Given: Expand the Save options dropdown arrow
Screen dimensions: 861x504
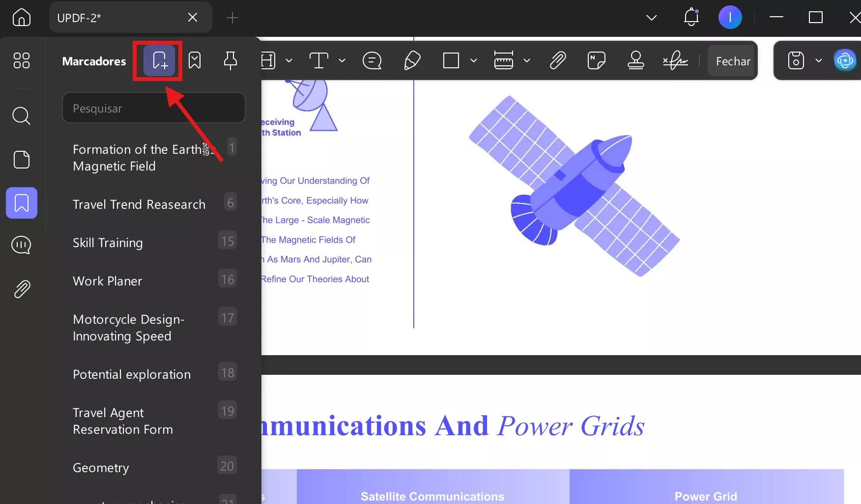Looking at the screenshot, I should coord(819,60).
